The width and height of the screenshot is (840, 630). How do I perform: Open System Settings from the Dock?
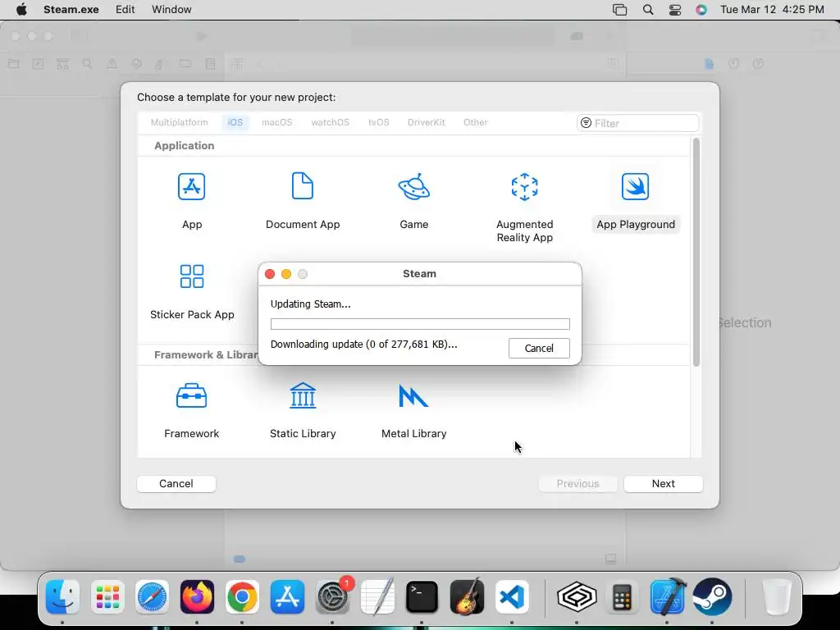point(332,596)
